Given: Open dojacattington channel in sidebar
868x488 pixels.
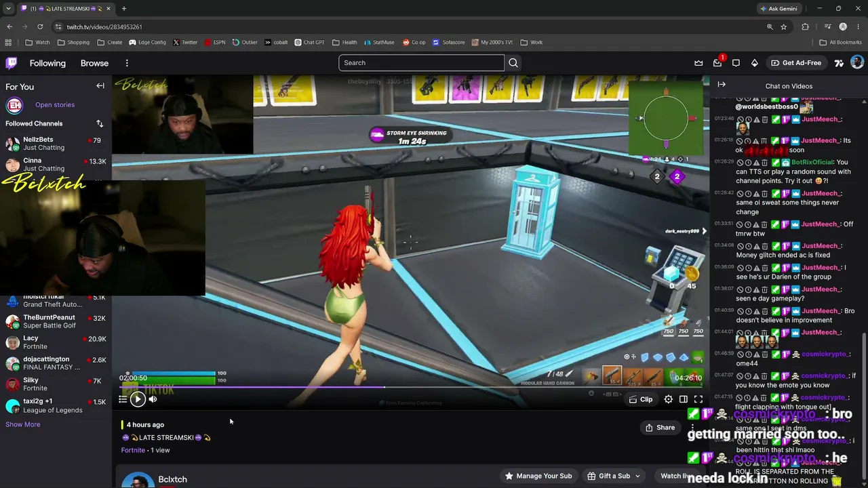Looking at the screenshot, I should pos(56,363).
